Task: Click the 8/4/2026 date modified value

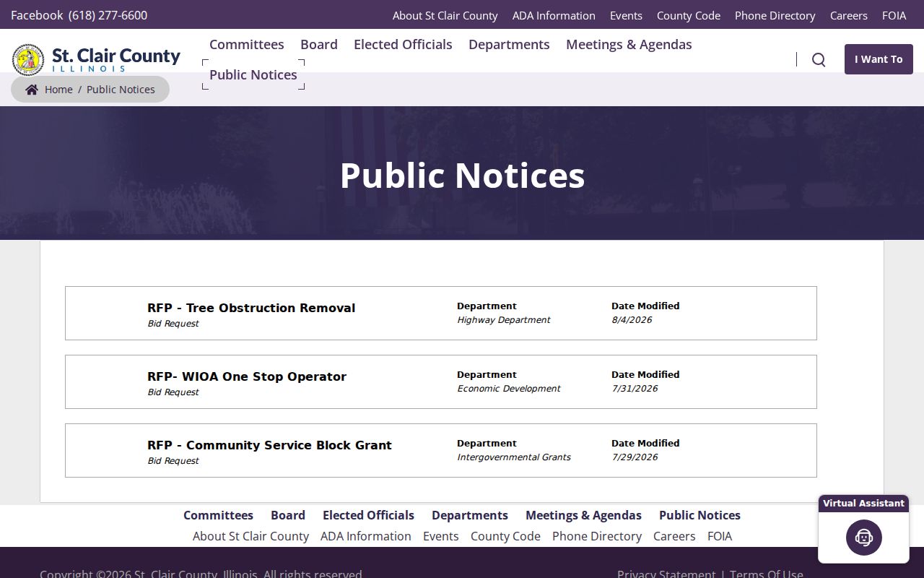Action: [x=632, y=320]
